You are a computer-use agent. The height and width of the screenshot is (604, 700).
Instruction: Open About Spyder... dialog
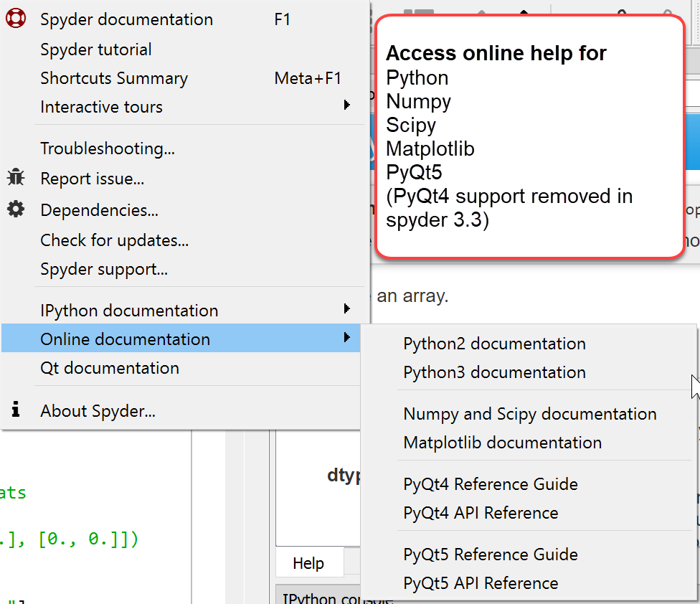pos(181,411)
